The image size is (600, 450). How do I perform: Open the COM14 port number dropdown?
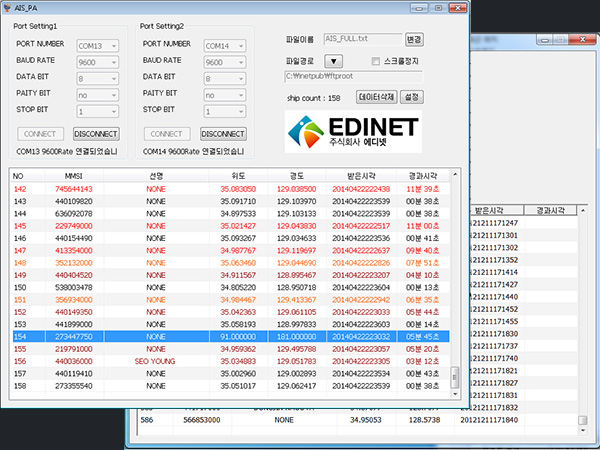[224, 45]
